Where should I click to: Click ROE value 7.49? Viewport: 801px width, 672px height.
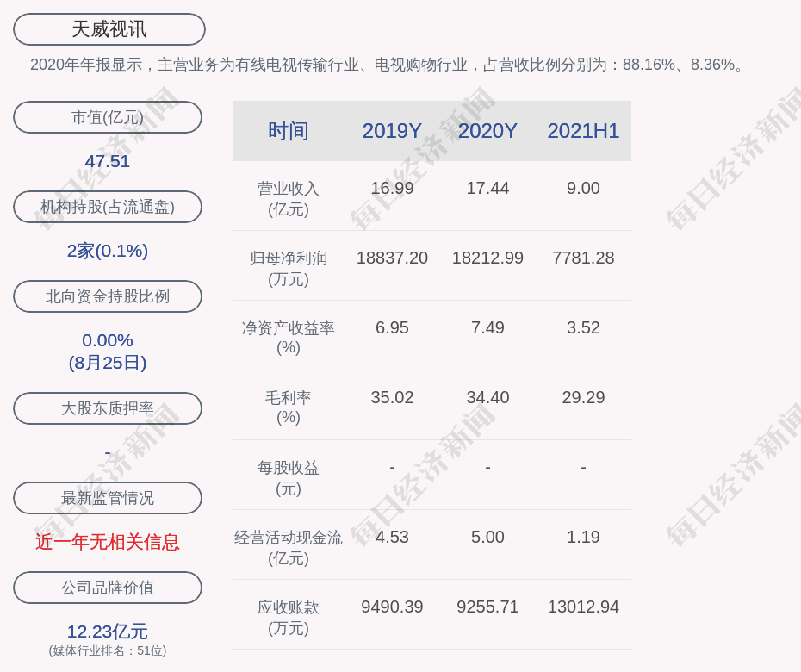(x=487, y=327)
